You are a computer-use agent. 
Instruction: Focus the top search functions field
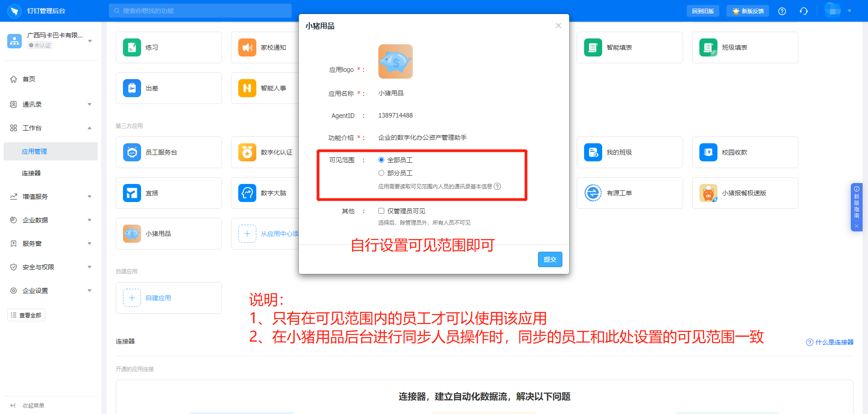(x=200, y=11)
